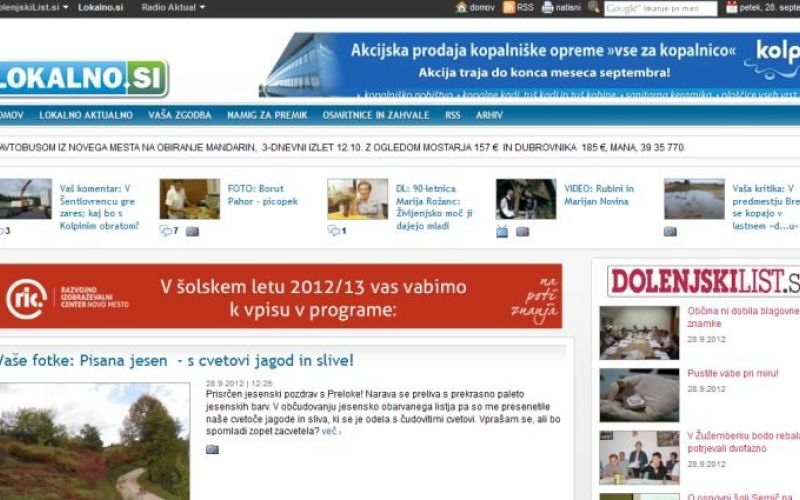Click the calendar icon next to date
This screenshot has height=500, width=800.
[x=732, y=7]
